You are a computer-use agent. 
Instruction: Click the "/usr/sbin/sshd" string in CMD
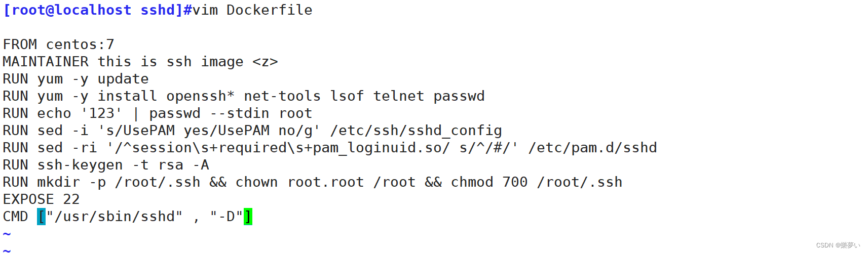[x=115, y=217]
